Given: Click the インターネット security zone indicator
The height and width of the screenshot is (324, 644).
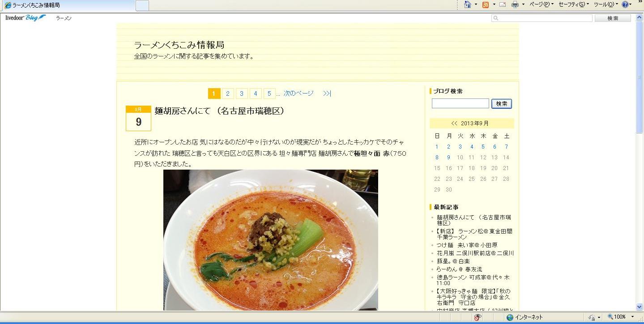Looking at the screenshot, I should pos(525,317).
